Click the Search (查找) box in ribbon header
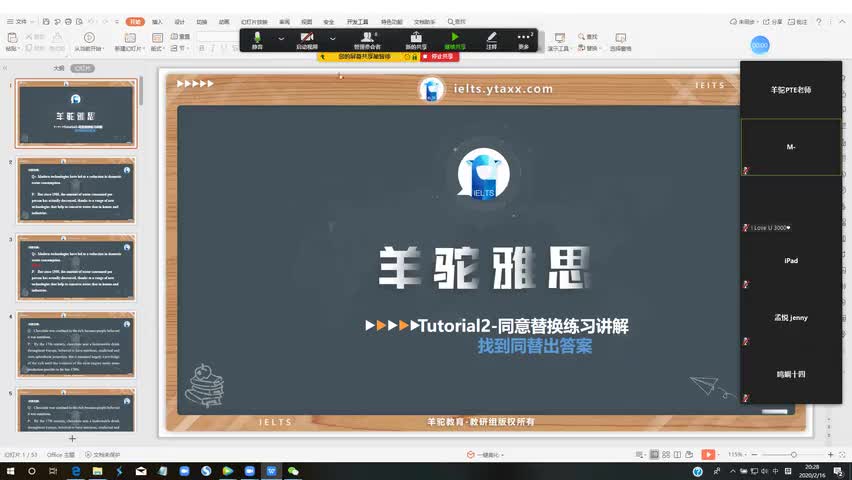The height and width of the screenshot is (480, 852). coord(457,22)
